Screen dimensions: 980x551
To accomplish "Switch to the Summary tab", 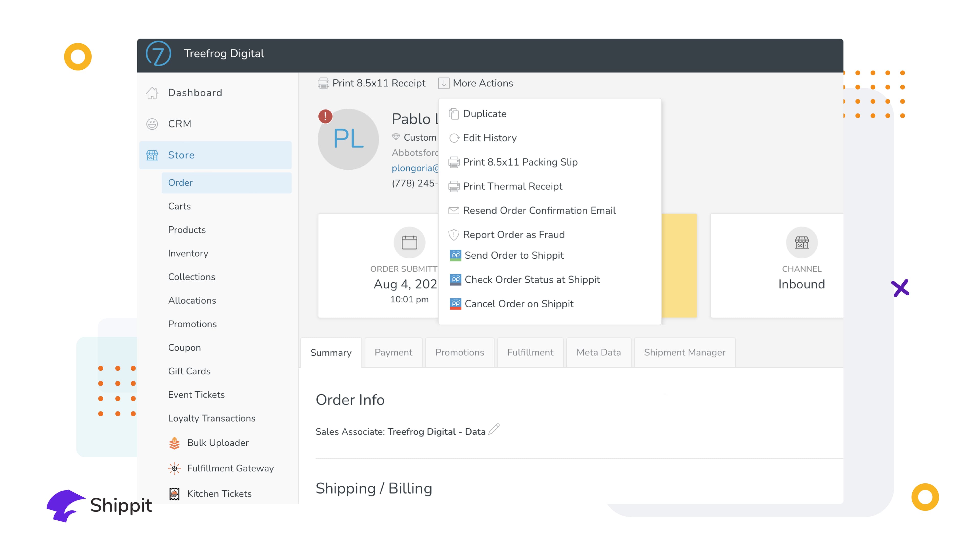I will [x=331, y=353].
